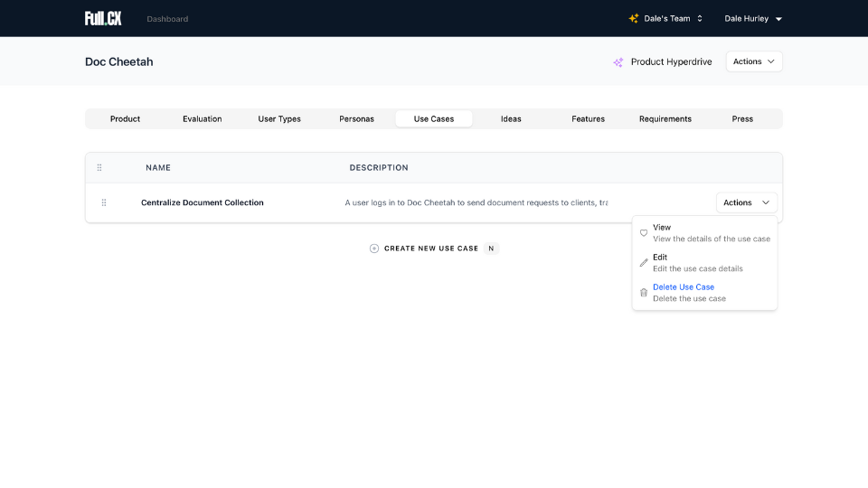868x488 pixels.
Task: Click the sparkle icon beside Dale's Team
Action: tap(633, 18)
